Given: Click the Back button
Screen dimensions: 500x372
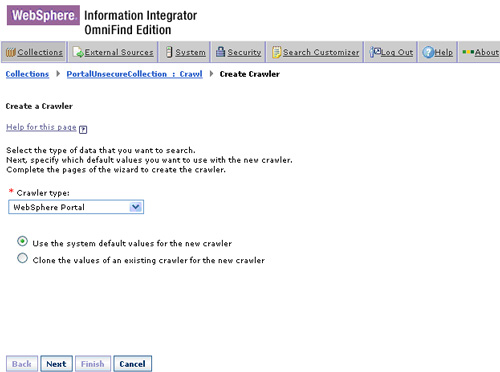Looking at the screenshot, I should point(22,364).
